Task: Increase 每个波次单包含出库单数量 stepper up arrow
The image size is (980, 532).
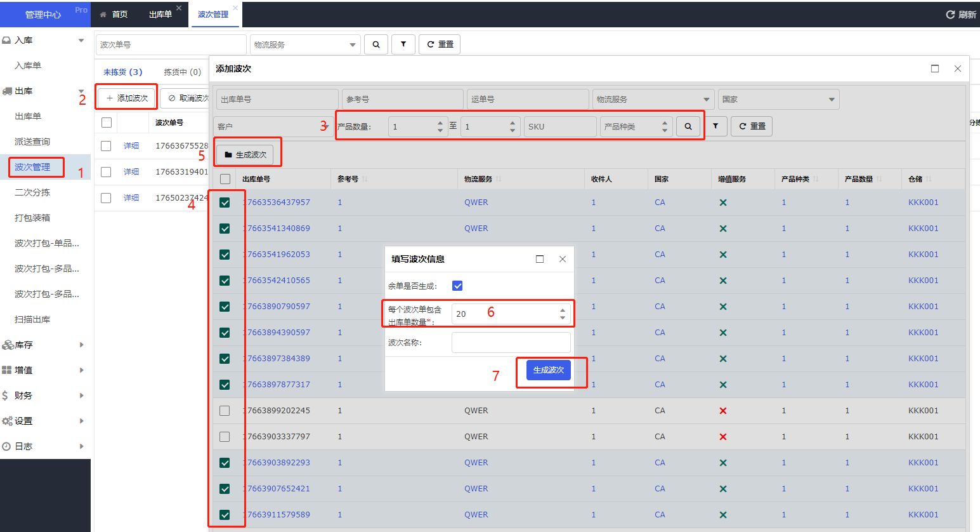Action: pyautogui.click(x=563, y=310)
